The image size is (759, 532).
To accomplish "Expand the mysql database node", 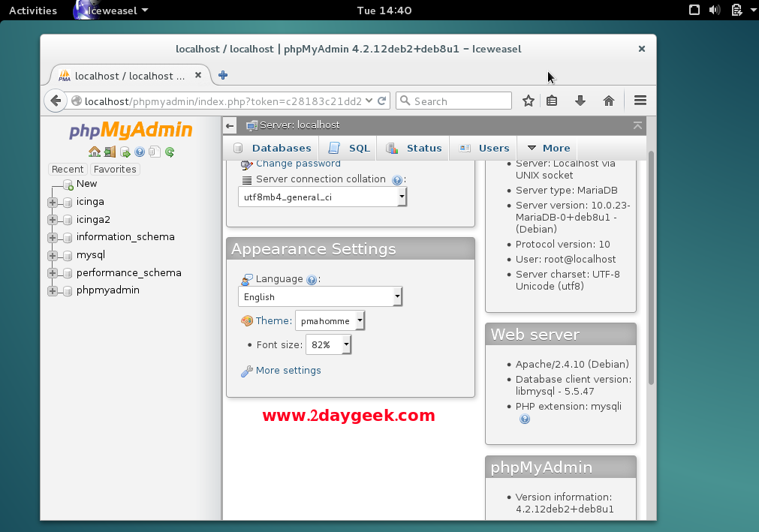I will (53, 255).
